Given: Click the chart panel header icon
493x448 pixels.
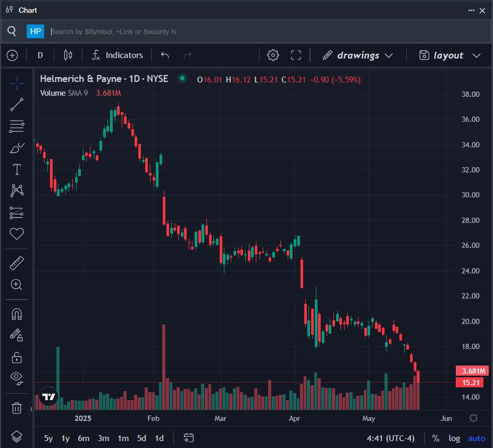Looking at the screenshot, I should tap(10, 10).
